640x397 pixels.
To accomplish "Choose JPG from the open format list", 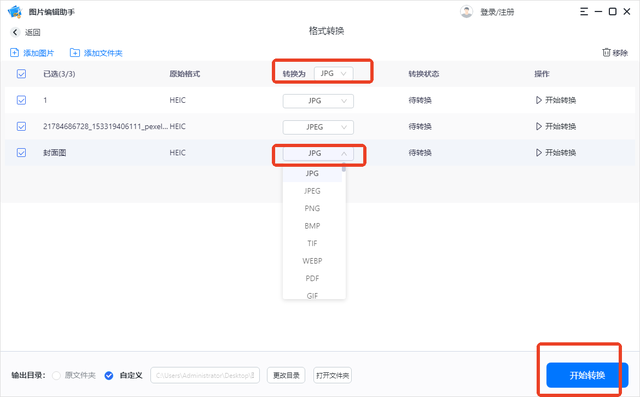I will (x=312, y=173).
